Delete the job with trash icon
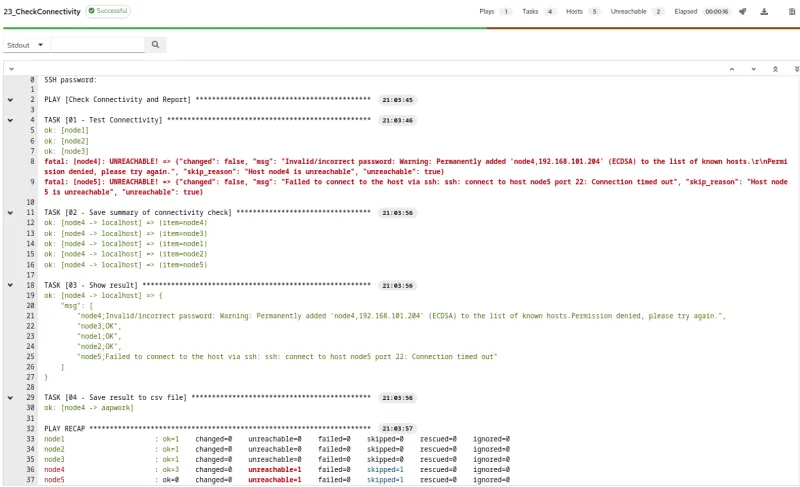Screen dimensions: 800x487 point(792,11)
